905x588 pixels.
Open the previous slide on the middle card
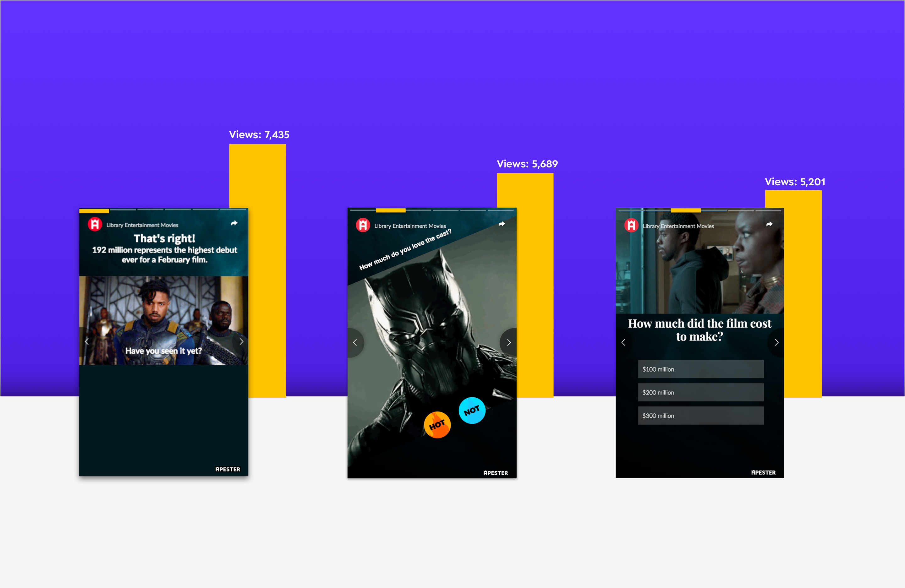click(x=355, y=342)
